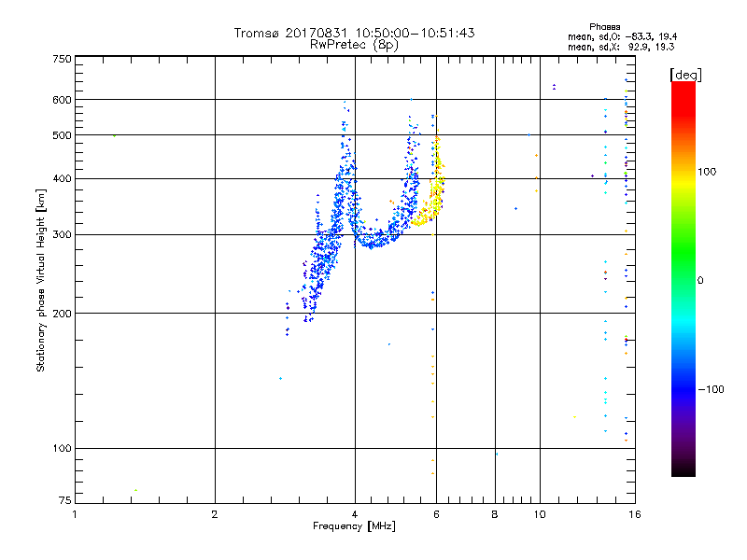
Task: Click the plot title 'Tromsø 20170831 10:50:00-10:51:43'
Action: (x=354, y=33)
